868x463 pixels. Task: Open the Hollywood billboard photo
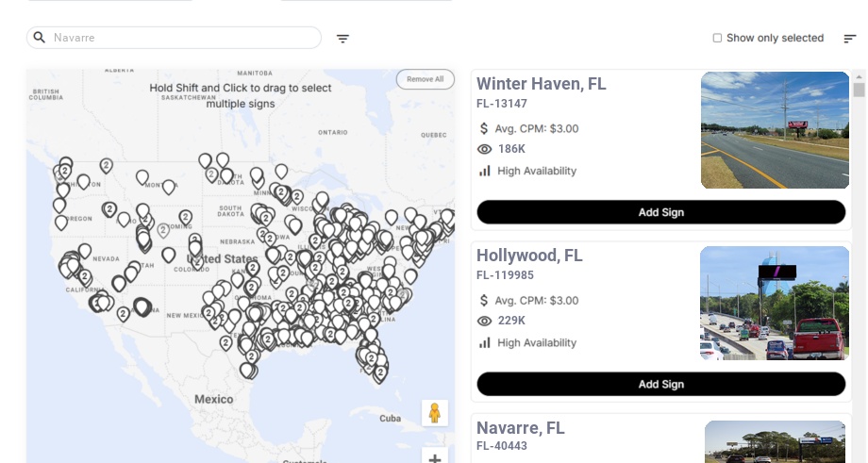click(775, 303)
